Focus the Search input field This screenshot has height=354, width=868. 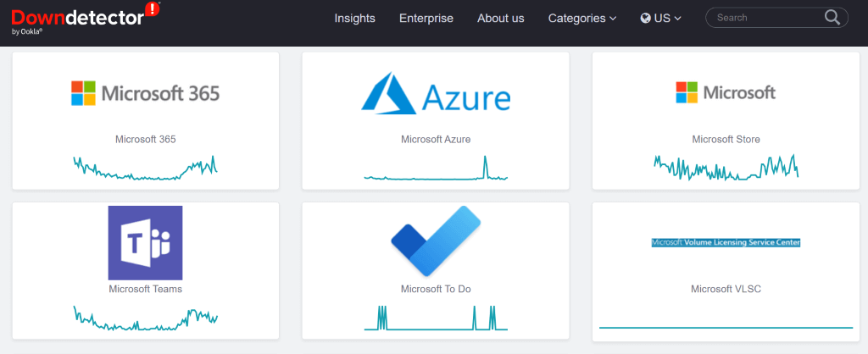[x=765, y=18]
